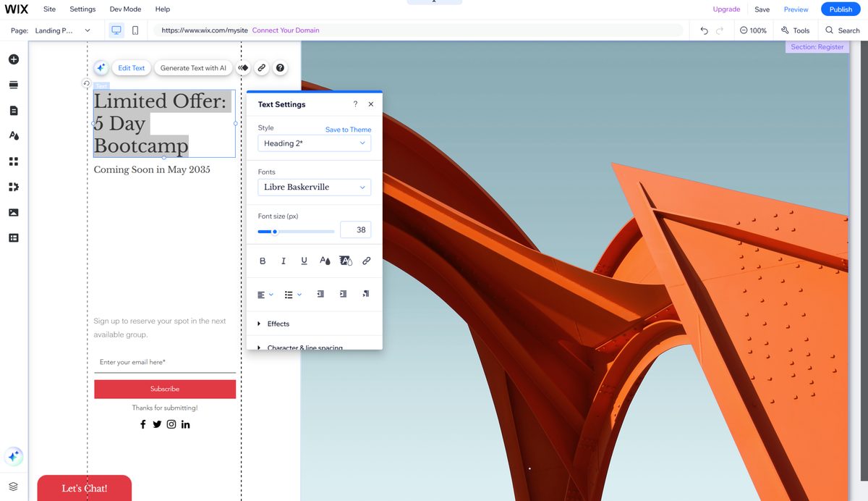Click the link icon in floating text toolbar
868x501 pixels.
(x=262, y=67)
